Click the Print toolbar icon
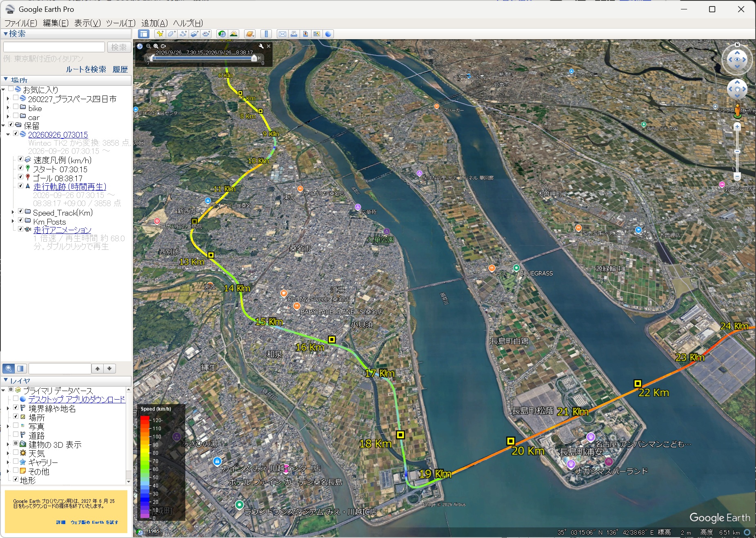 tap(294, 34)
